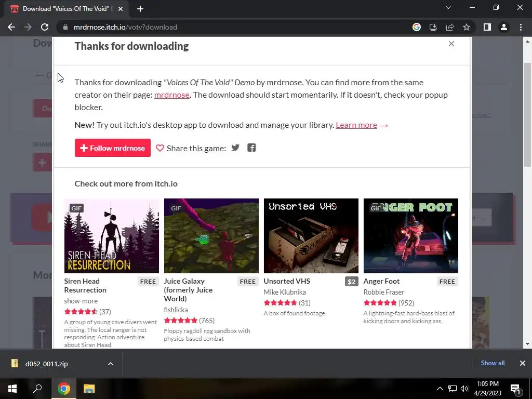This screenshot has height=399, width=532.
Task: Click the star rating for Siren Head Resurrection
Action: (81, 312)
